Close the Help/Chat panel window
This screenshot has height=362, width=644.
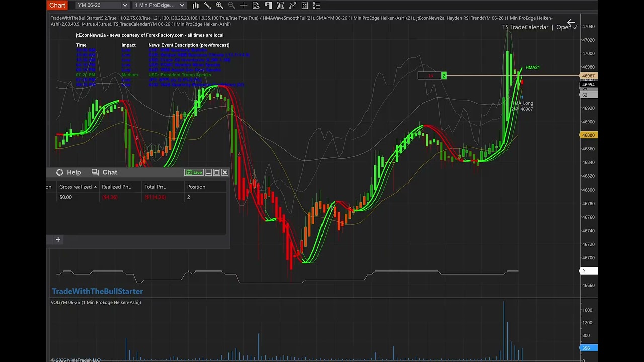click(x=225, y=172)
